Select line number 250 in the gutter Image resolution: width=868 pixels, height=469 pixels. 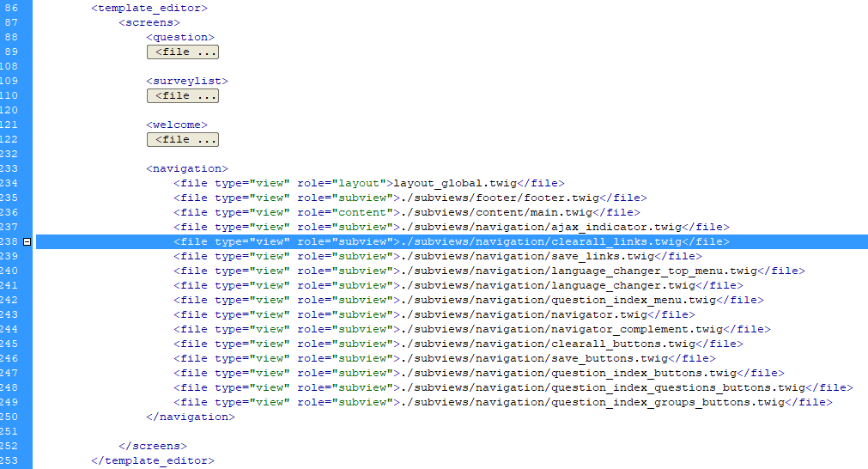coord(10,417)
